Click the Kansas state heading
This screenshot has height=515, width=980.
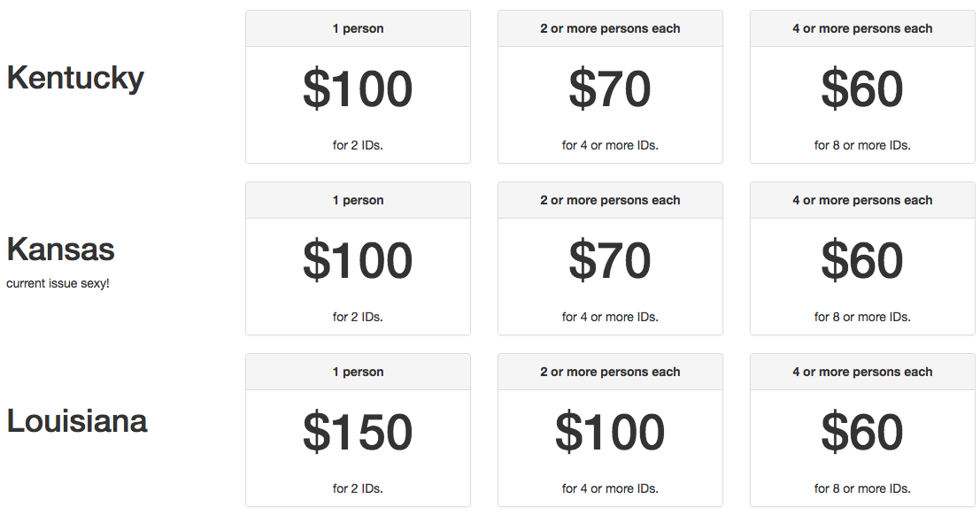(60, 250)
